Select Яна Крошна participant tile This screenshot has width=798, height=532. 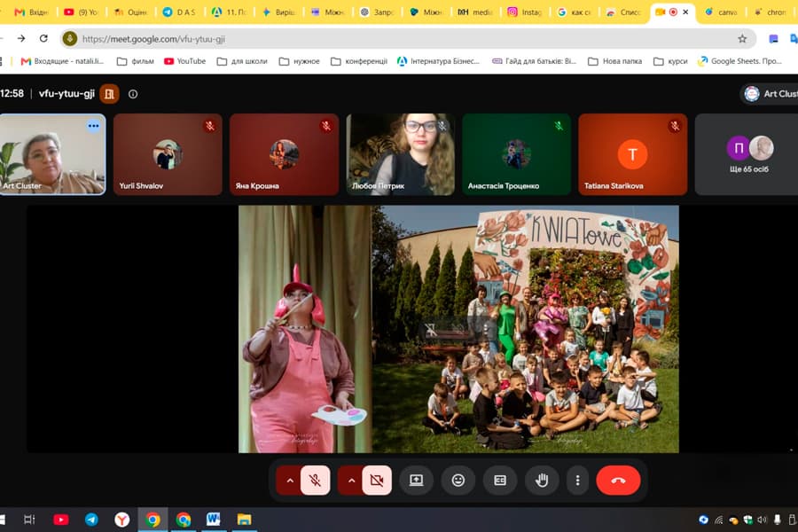(x=284, y=154)
